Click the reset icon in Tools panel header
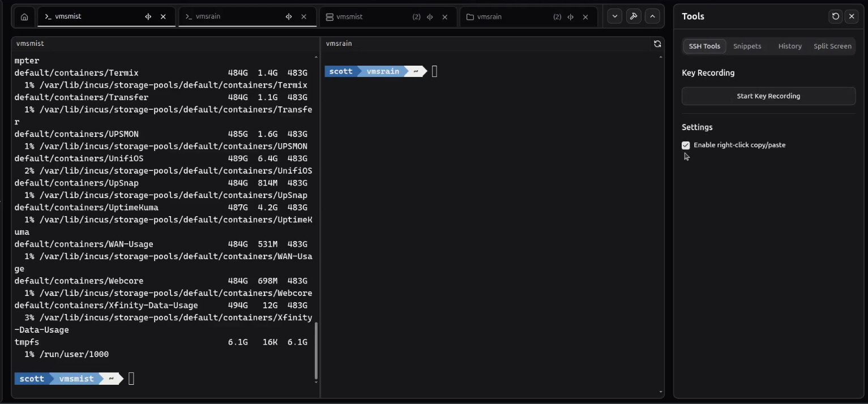The height and width of the screenshot is (404, 868). click(835, 16)
